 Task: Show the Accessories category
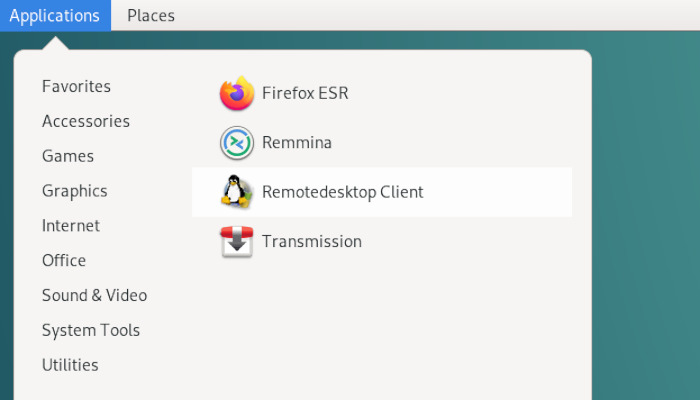click(86, 121)
